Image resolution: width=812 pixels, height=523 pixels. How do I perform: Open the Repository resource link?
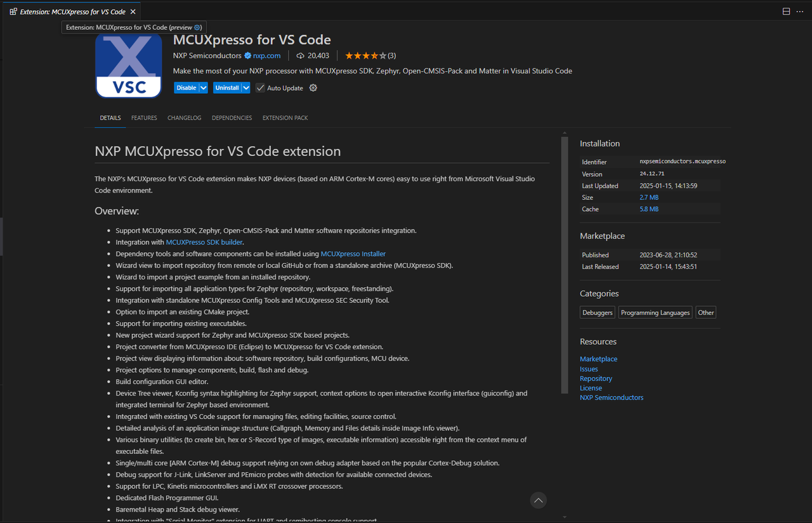(x=596, y=378)
